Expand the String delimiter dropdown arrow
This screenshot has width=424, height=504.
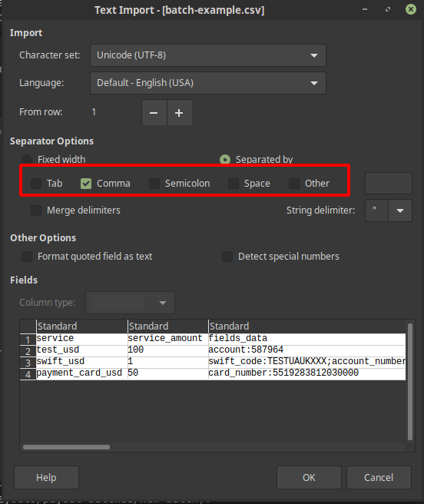click(x=400, y=211)
